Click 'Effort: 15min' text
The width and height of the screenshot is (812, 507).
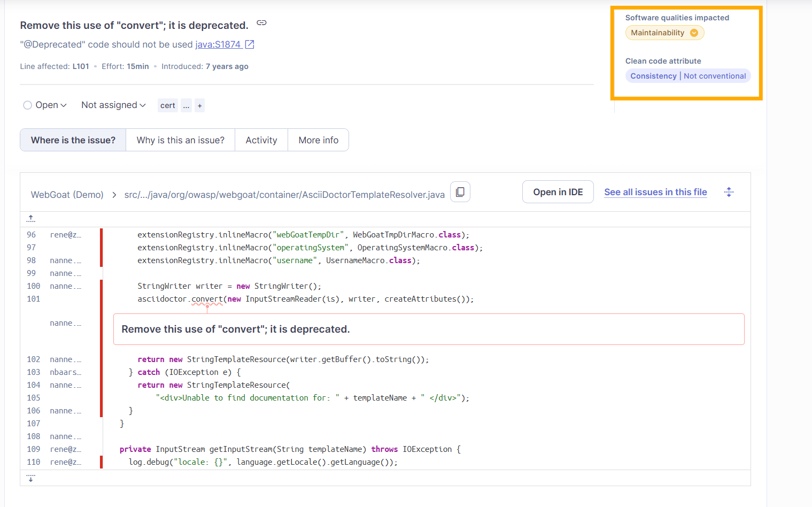coord(125,66)
